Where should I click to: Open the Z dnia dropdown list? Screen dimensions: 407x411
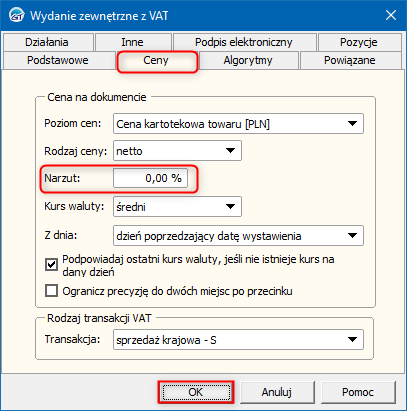(238, 236)
